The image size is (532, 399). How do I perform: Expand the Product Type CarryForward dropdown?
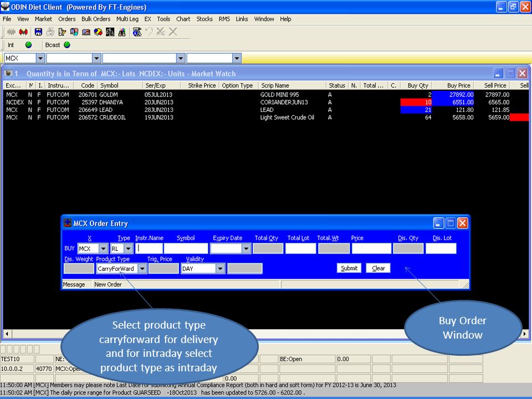(142, 269)
